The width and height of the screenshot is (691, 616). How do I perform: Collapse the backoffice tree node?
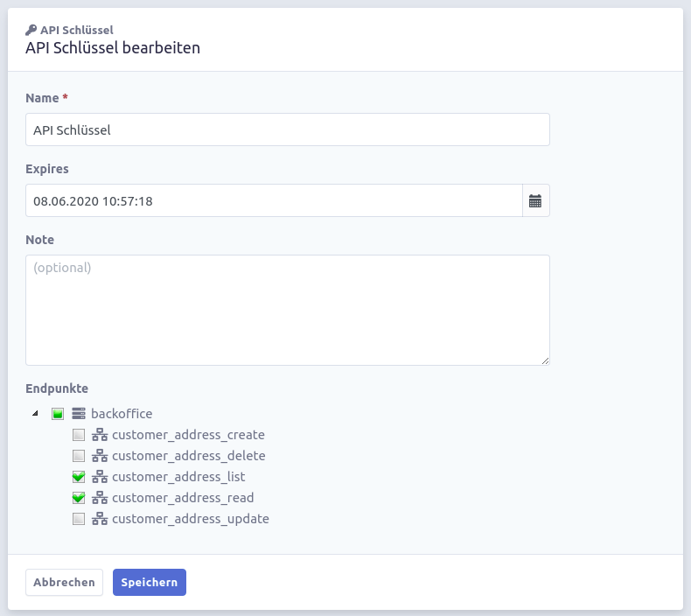[x=35, y=414]
